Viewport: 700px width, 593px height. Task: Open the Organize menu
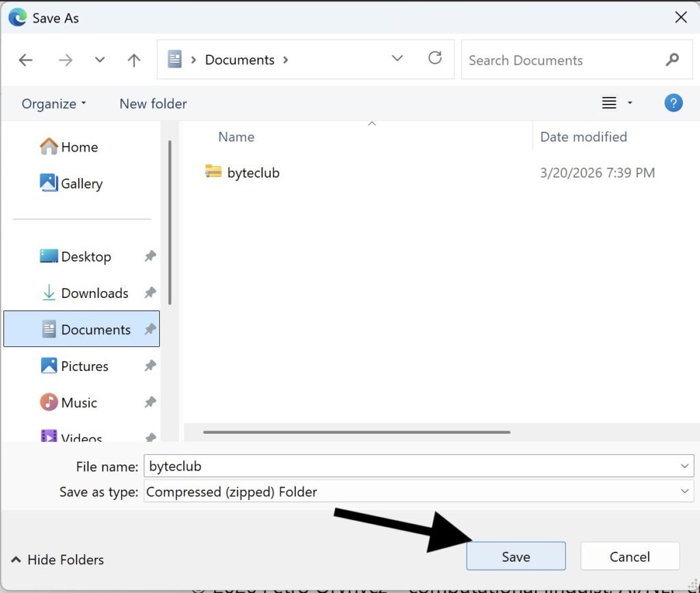click(x=54, y=104)
